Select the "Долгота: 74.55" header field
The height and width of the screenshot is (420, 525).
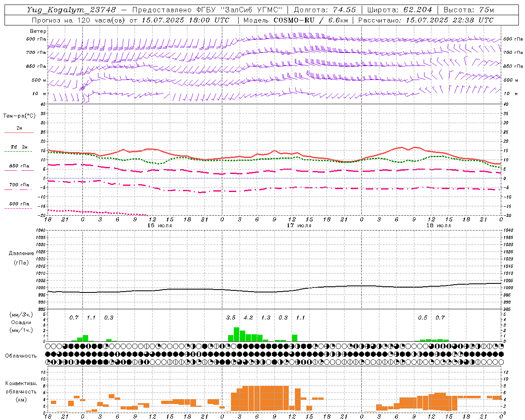[x=325, y=9]
